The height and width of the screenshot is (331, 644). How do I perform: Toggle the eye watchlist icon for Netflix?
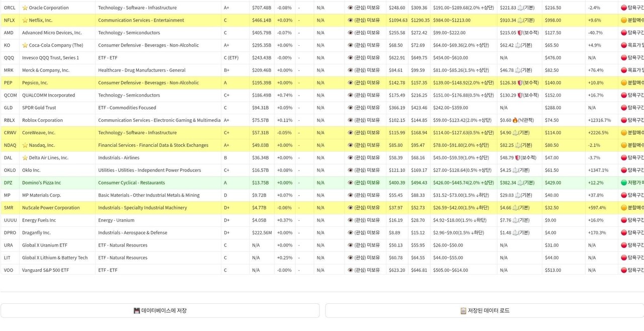(351, 21)
